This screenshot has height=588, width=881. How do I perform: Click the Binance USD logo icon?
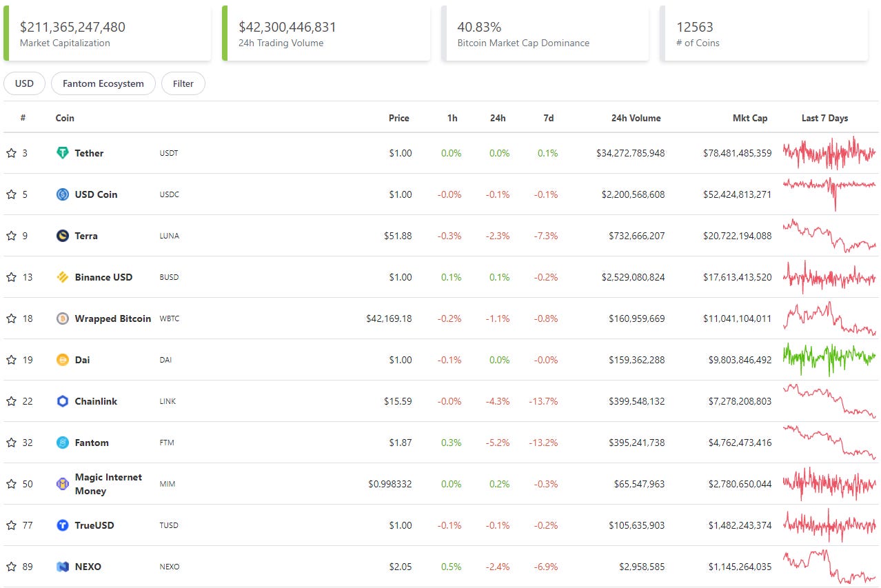pos(63,277)
